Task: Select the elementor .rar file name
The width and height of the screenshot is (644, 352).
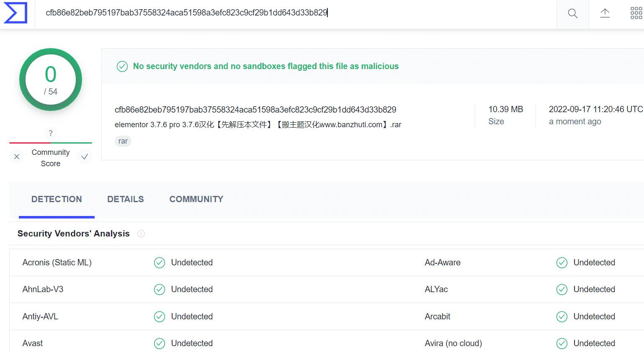Action: (258, 125)
